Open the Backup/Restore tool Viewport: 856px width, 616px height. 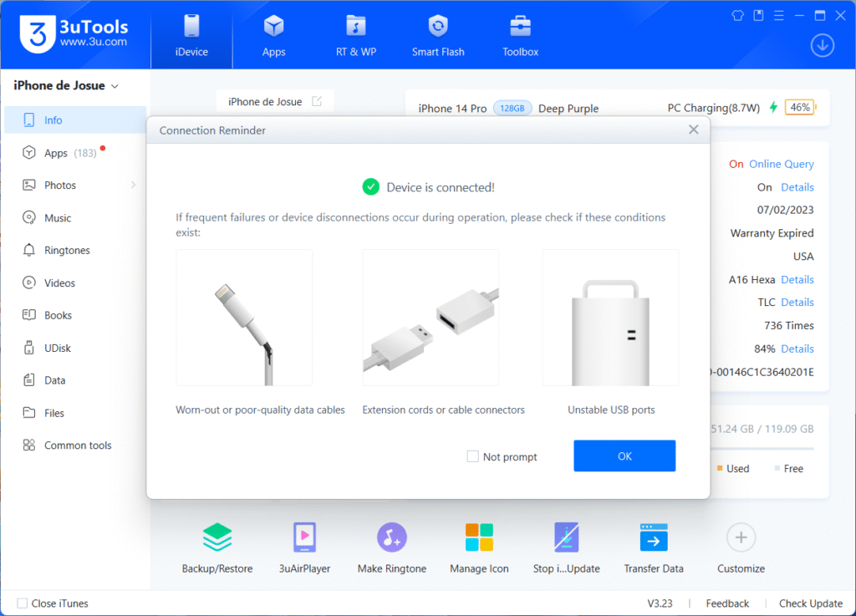click(x=217, y=547)
